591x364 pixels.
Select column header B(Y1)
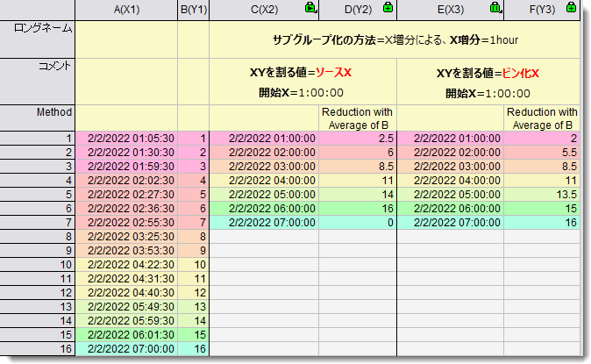tap(194, 10)
